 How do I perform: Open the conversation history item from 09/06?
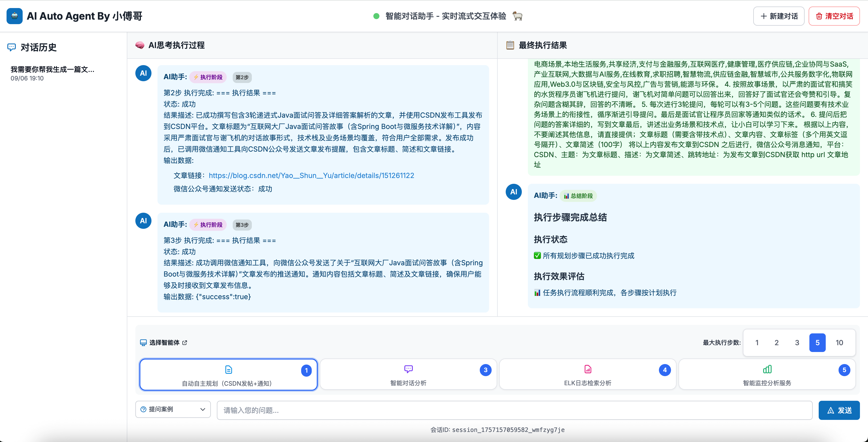pos(53,73)
